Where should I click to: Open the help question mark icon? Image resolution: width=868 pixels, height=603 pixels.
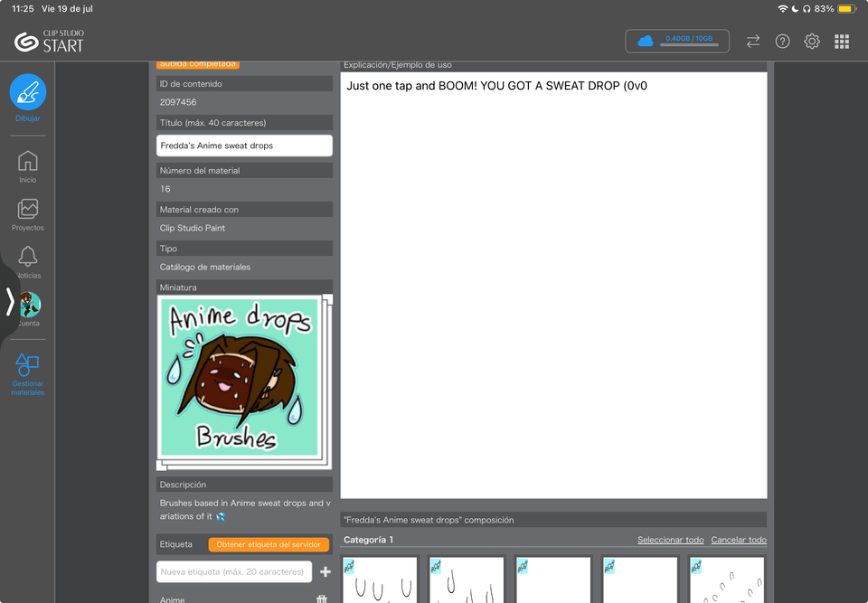click(x=782, y=42)
